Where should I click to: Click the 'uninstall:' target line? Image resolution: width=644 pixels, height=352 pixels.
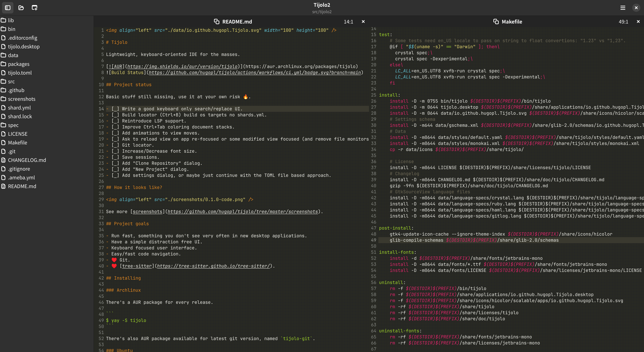click(392, 282)
